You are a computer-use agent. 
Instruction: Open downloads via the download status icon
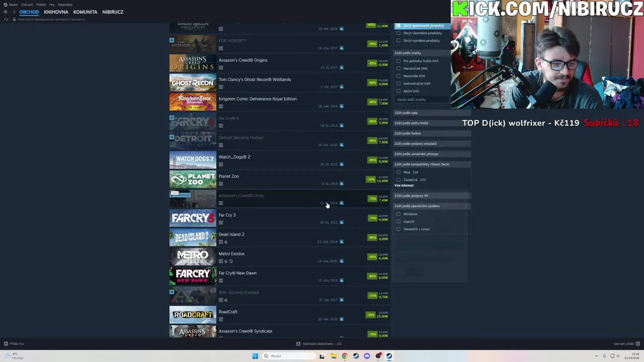coord(298,344)
